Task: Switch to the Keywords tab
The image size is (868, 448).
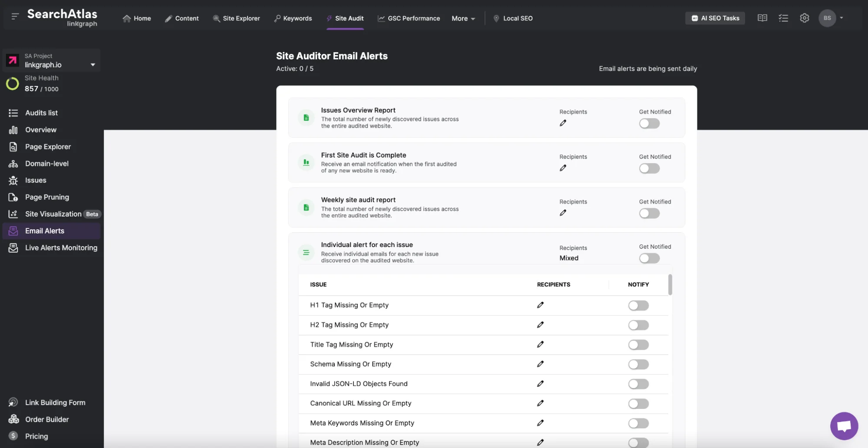Action: point(293,18)
